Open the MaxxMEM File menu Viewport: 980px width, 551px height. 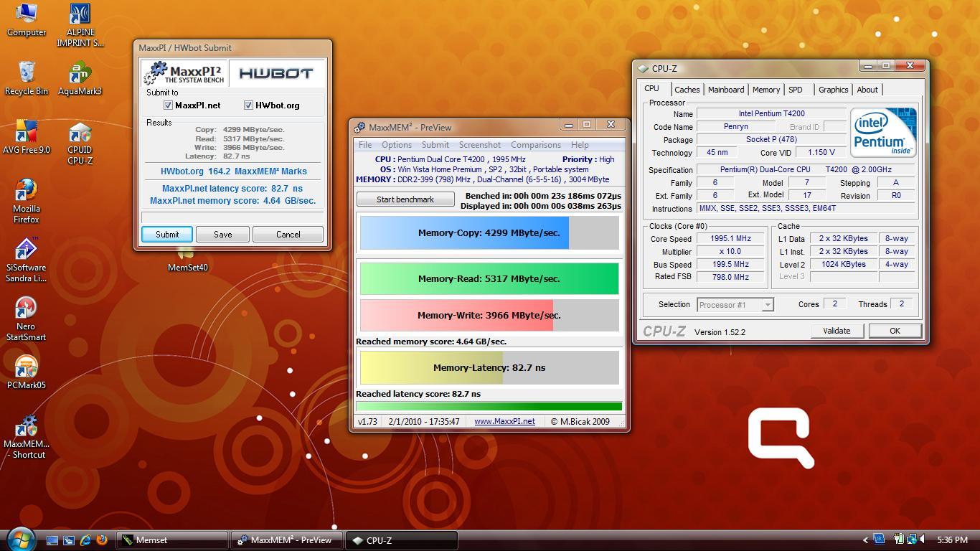coord(365,145)
